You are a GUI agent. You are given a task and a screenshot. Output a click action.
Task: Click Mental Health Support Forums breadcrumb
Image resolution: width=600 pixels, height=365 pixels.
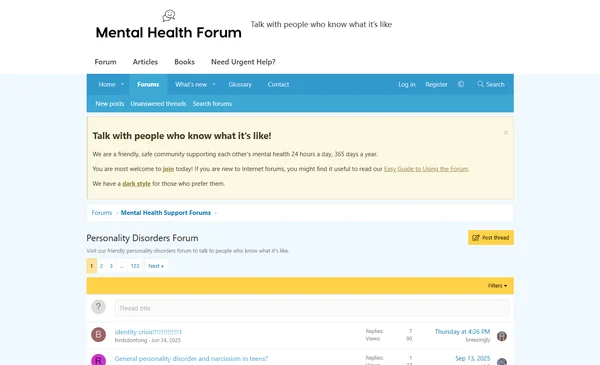tap(166, 213)
